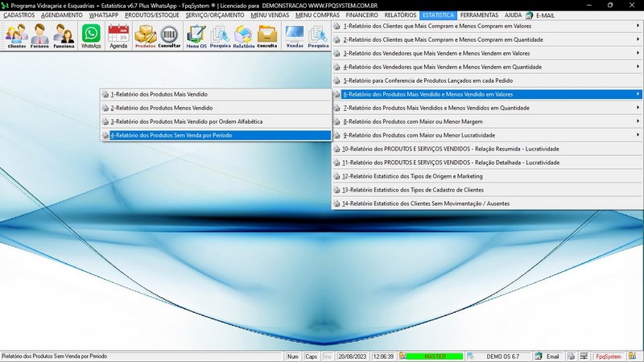The image size is (644, 362).
Task: Open the Agenda calendar icon
Action: (x=118, y=36)
